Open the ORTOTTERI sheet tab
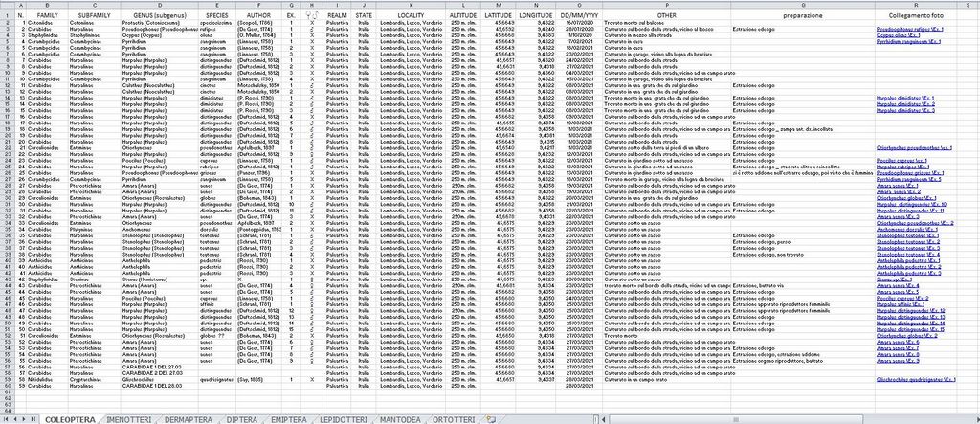This screenshot has width=980, height=424. (453, 419)
